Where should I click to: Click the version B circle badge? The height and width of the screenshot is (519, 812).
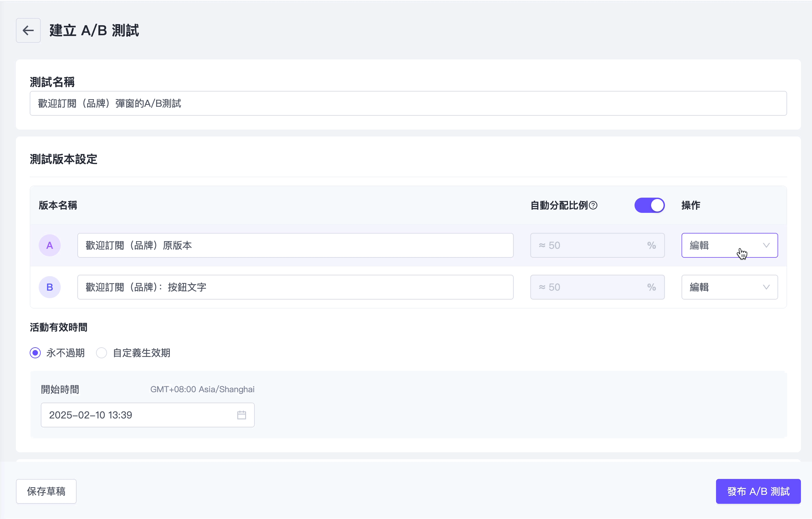coord(50,287)
